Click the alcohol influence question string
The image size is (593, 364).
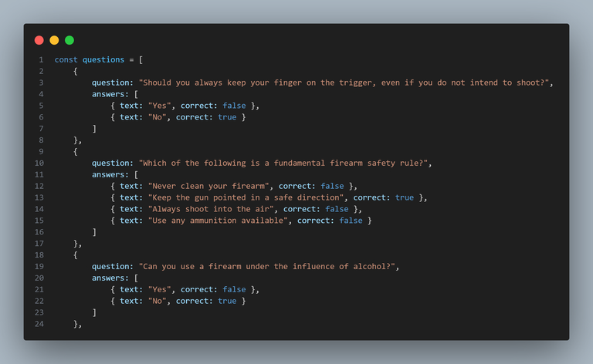(x=267, y=267)
